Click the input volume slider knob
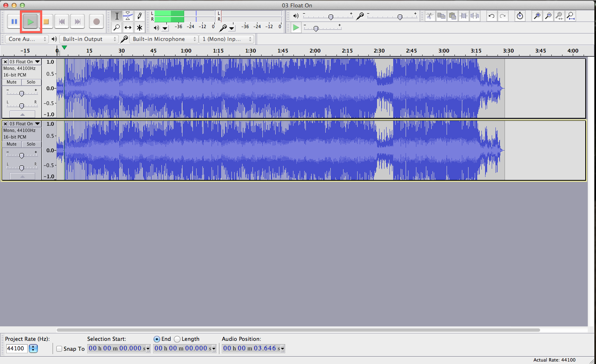 coord(400,17)
